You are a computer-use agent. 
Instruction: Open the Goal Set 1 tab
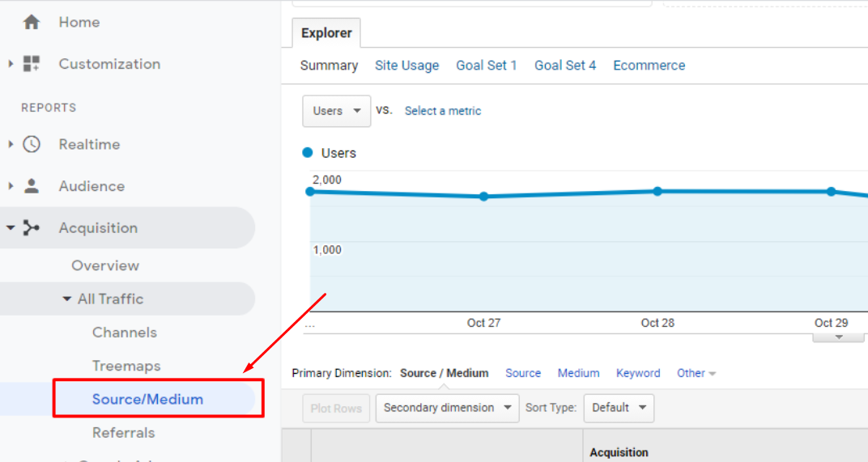(x=487, y=66)
